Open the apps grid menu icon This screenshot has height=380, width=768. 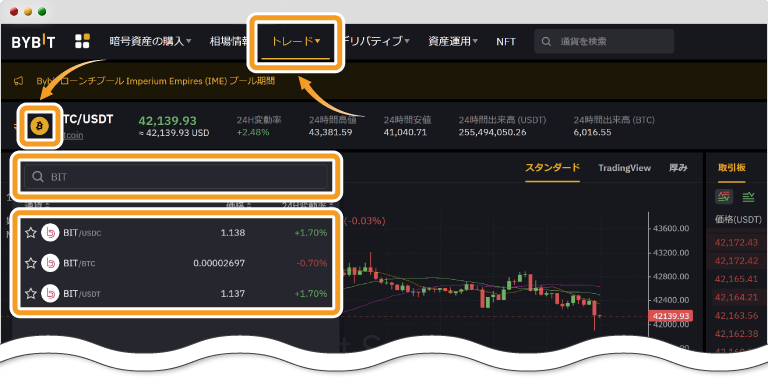click(82, 41)
